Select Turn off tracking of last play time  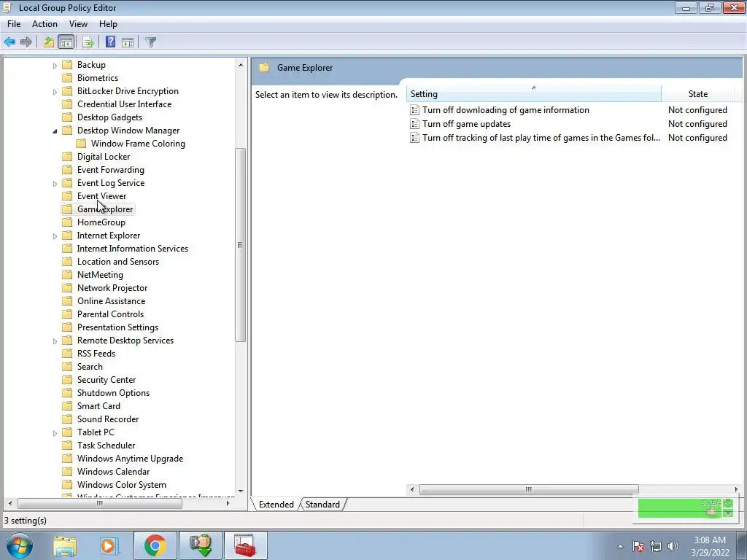(x=541, y=138)
